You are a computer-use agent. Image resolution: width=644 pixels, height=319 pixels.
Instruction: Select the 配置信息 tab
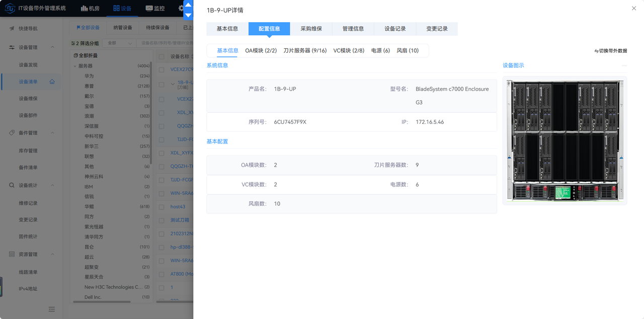[x=269, y=29]
